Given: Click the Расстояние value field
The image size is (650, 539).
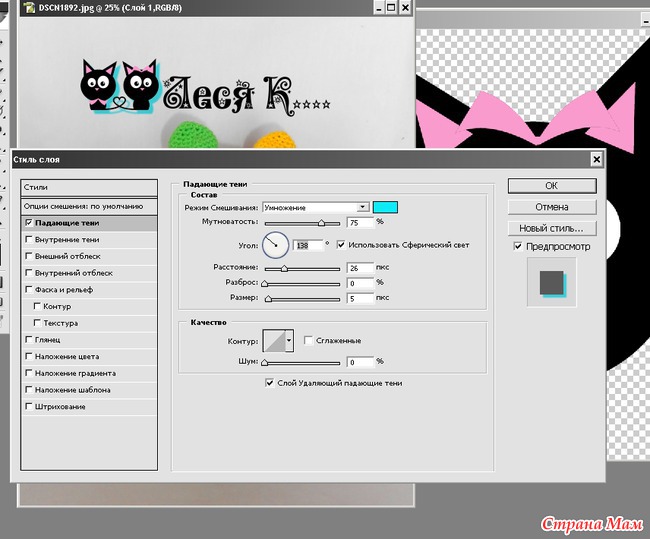Looking at the screenshot, I should coord(359,268).
